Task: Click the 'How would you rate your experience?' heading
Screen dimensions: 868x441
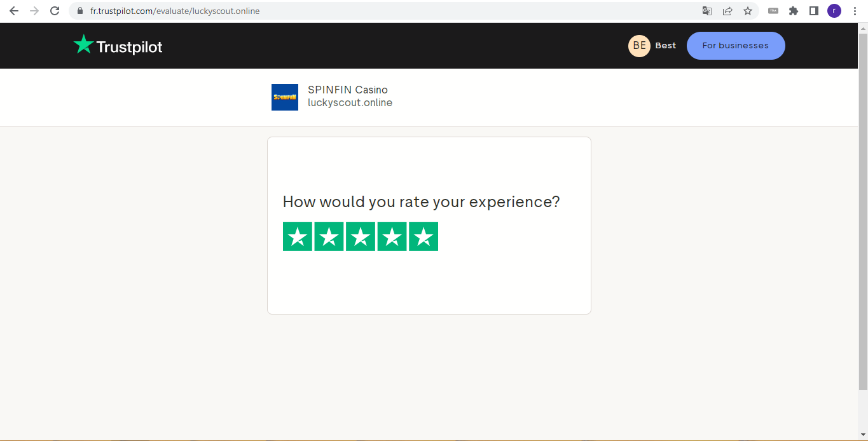Action: [x=421, y=202]
